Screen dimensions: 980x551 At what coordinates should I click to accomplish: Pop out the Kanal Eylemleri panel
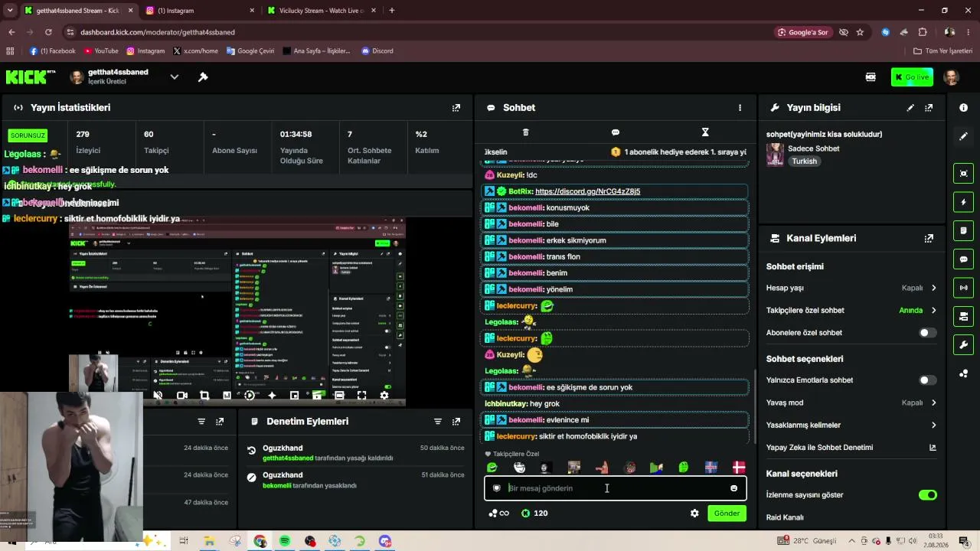[929, 238]
